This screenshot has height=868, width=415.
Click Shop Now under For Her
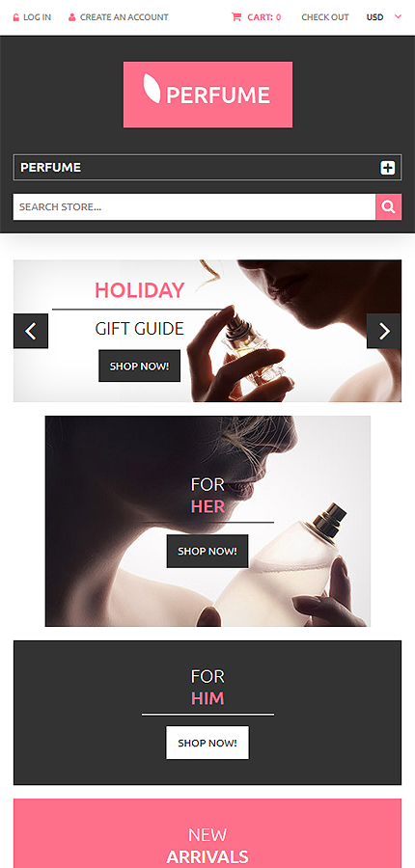(x=207, y=552)
